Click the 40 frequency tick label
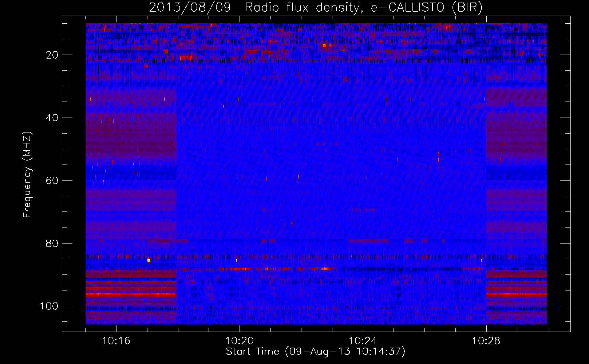This screenshot has width=589, height=364. 52,118
